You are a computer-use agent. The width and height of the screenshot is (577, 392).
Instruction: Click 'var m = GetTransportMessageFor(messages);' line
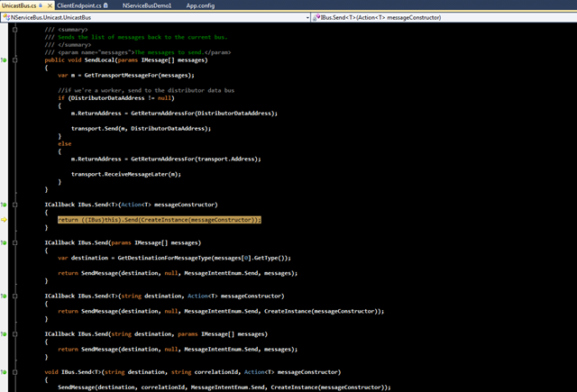point(126,75)
